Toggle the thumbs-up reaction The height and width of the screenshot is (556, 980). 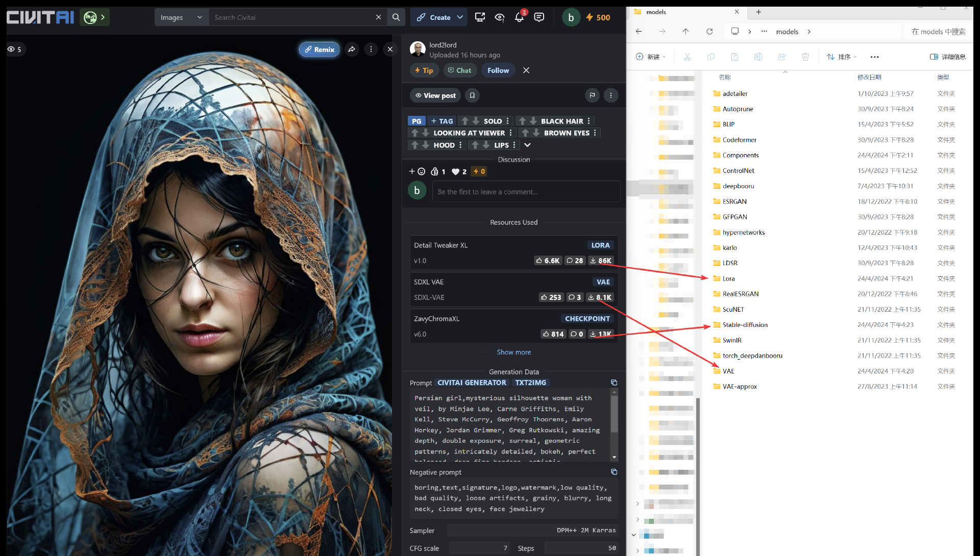point(438,171)
